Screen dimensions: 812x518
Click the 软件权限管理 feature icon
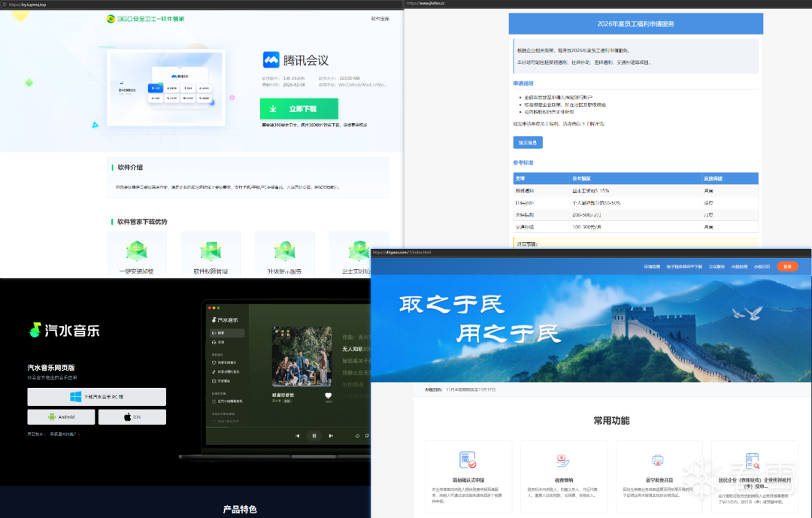(x=211, y=250)
